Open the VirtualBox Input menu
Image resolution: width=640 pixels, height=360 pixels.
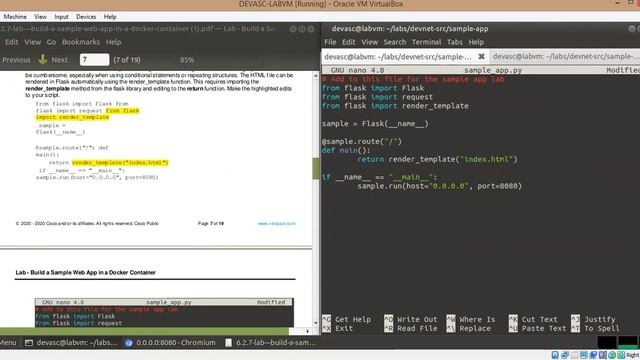[61, 17]
